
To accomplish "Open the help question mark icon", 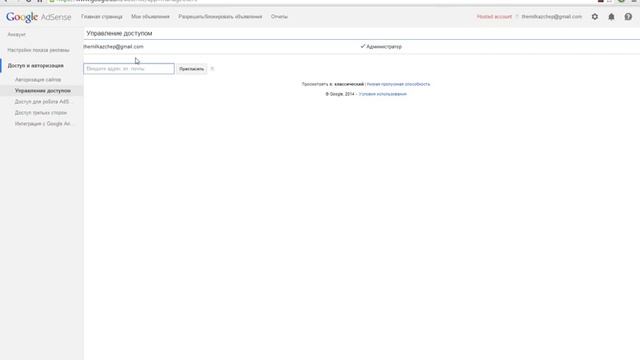I will coord(628,17).
